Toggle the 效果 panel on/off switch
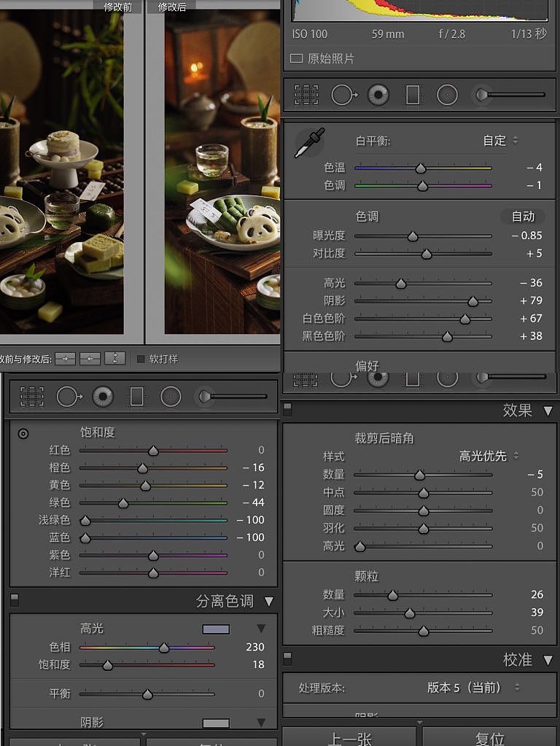 tap(287, 408)
